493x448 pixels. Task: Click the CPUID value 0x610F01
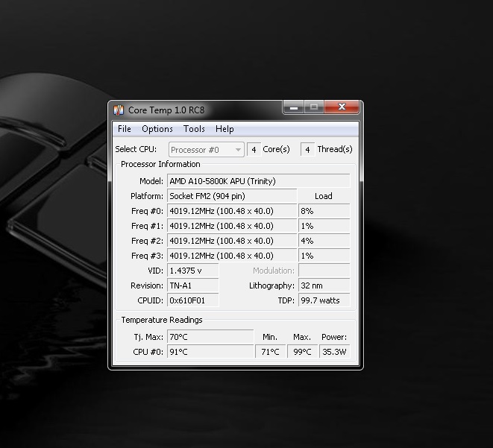click(x=193, y=300)
